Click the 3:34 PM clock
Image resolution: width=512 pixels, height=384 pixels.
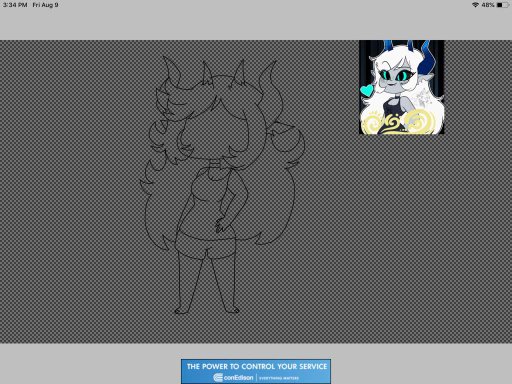[15, 5]
